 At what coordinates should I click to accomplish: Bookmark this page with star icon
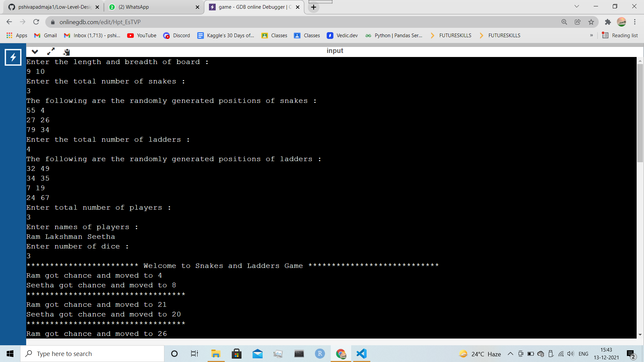[591, 22]
